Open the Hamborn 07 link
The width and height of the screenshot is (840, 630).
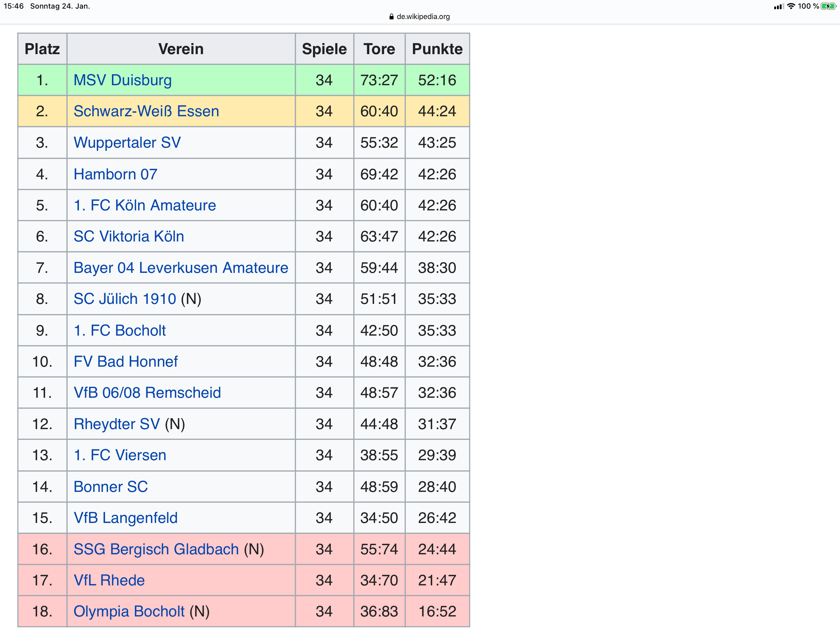point(115,174)
